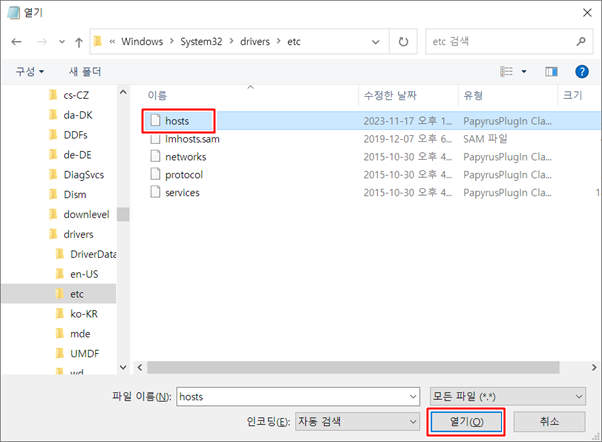Select the etc folder in tree
Viewport: 602px width, 442px height.
[77, 294]
